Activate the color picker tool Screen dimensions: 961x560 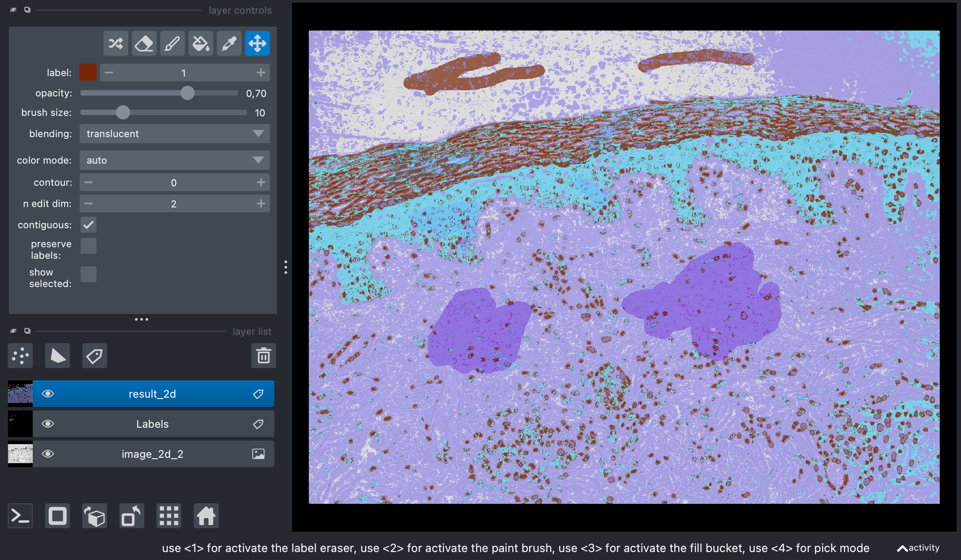click(229, 43)
